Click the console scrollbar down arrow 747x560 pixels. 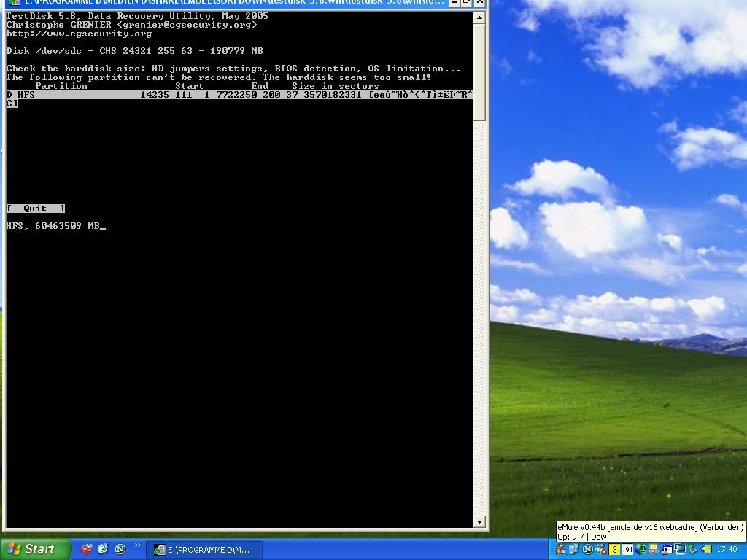[479, 522]
